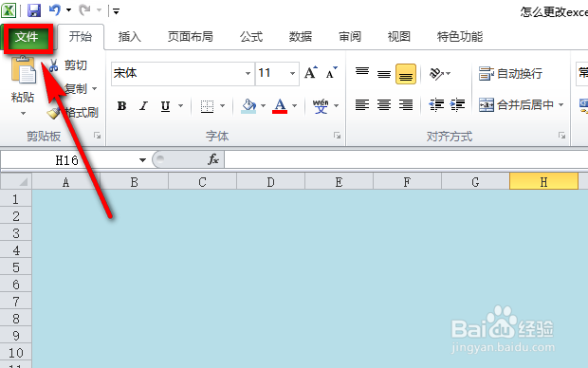Open the 复制 copy dropdown arrow
588x368 pixels.
coord(95,89)
